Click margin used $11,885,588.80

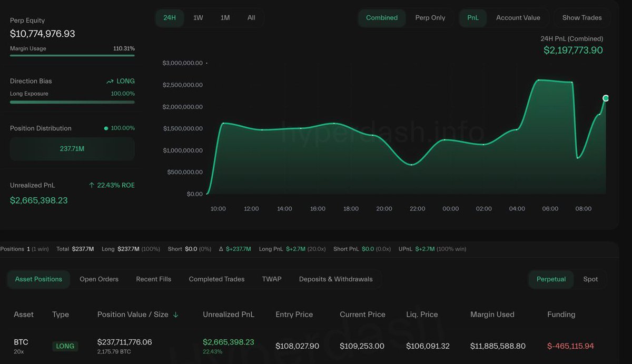click(498, 346)
